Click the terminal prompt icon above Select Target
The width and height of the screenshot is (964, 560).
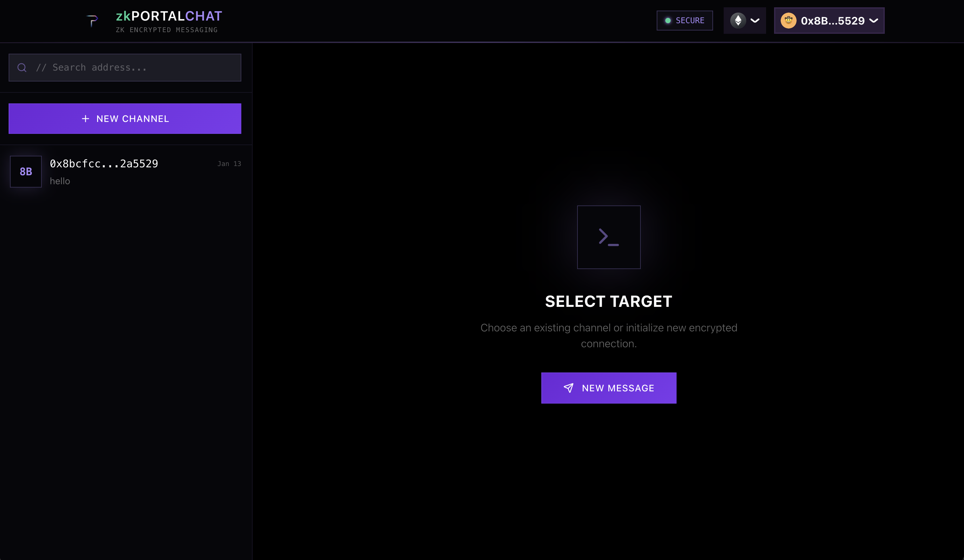609,237
